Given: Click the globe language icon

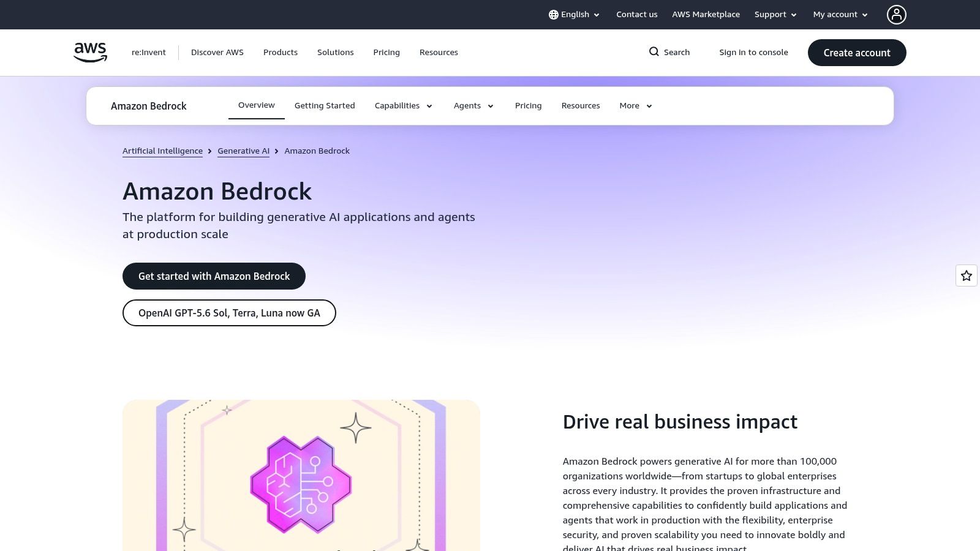Looking at the screenshot, I should tap(554, 15).
